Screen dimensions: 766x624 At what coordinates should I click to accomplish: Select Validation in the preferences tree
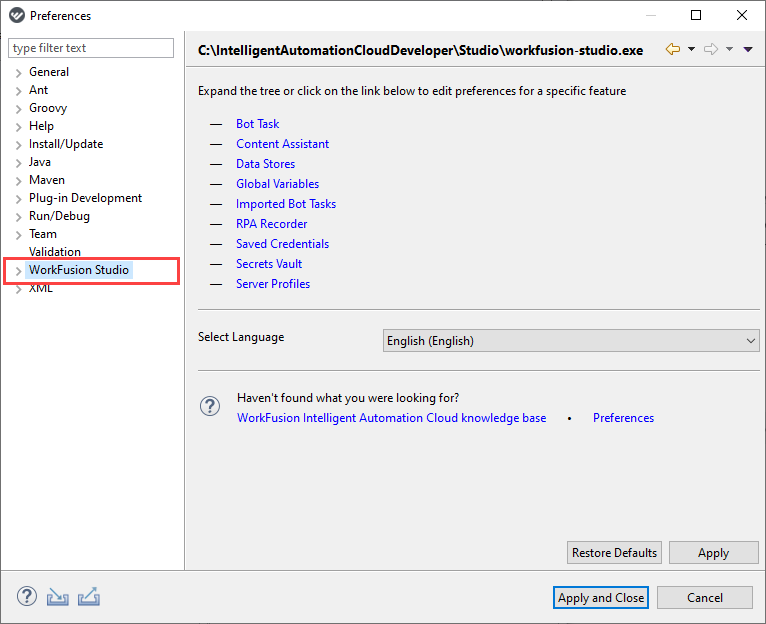55,252
